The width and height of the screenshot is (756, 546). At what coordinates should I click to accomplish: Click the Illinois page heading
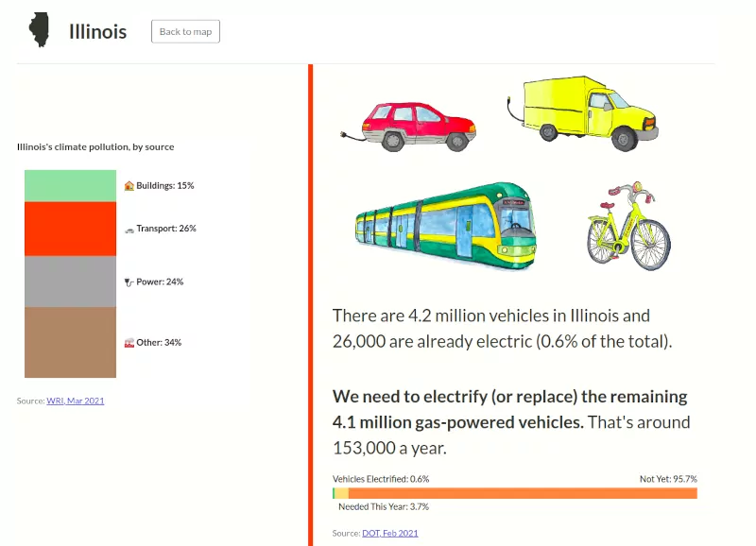coord(97,32)
